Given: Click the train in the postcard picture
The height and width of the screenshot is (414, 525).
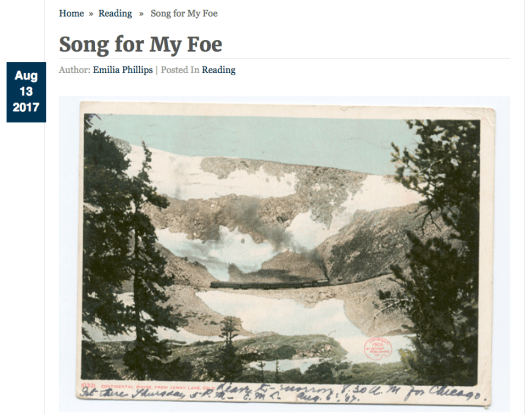Looking at the screenshot, I should 270,285.
